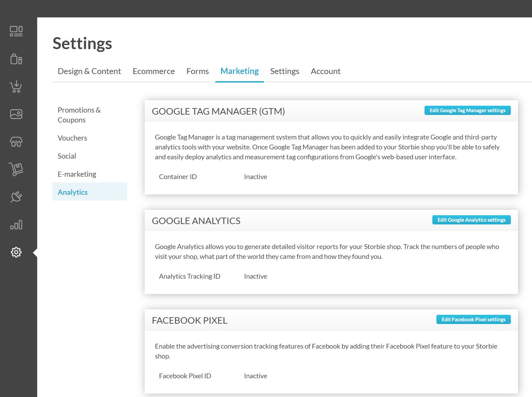532x397 pixels.
Task: Click the Analytics Tracking ID label
Action: coord(190,276)
